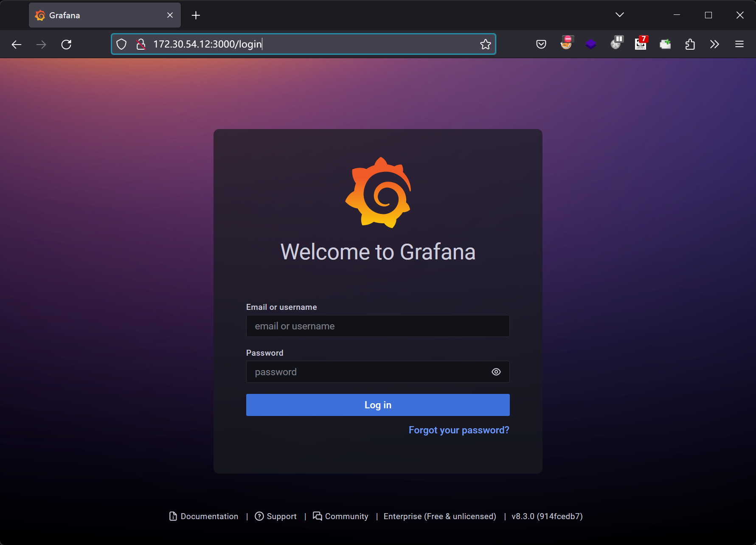The image size is (756, 545).
Task: Open a new browser tab
Action: coord(196,15)
